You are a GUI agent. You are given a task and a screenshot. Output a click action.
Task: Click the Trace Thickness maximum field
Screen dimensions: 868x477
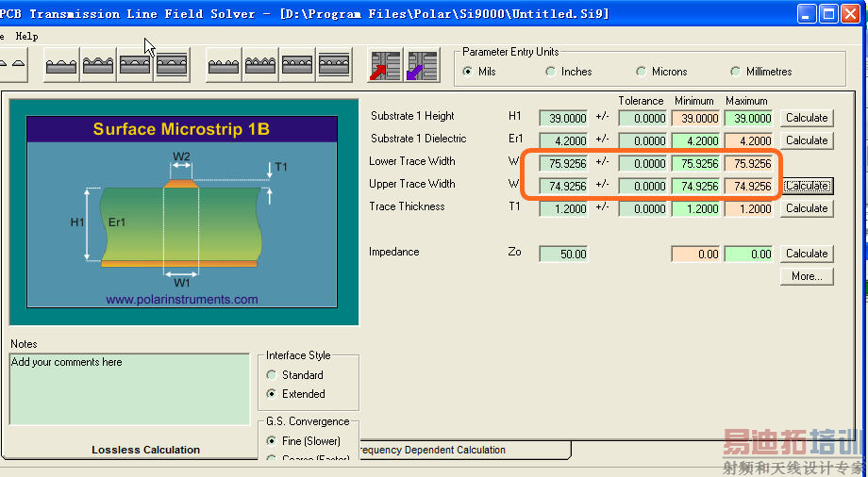[x=748, y=209]
